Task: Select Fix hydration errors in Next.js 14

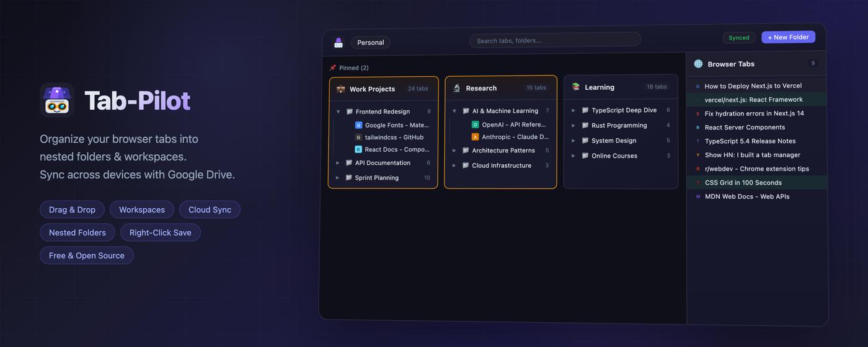Action: (757, 113)
